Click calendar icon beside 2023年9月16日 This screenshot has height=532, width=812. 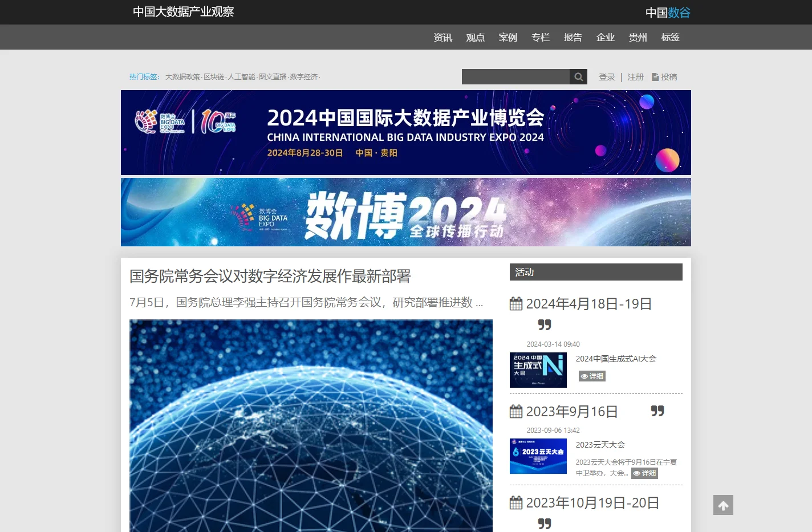(x=516, y=412)
